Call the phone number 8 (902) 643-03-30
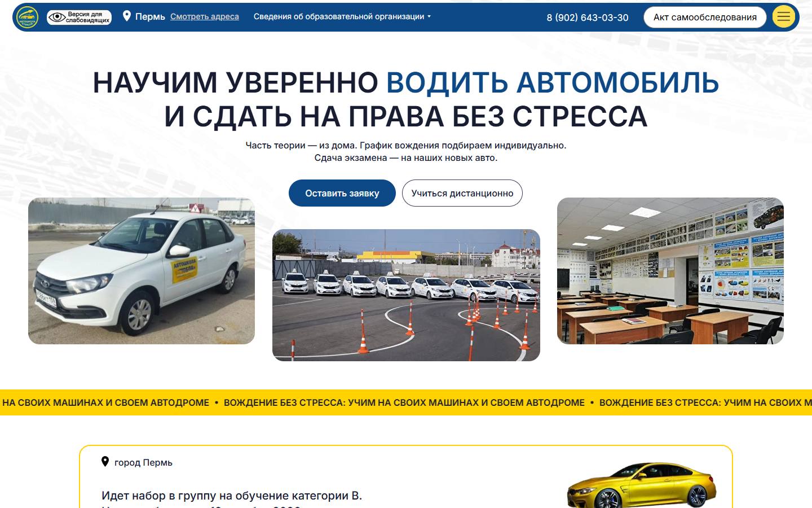Image resolution: width=812 pixels, height=508 pixels. pos(588,17)
